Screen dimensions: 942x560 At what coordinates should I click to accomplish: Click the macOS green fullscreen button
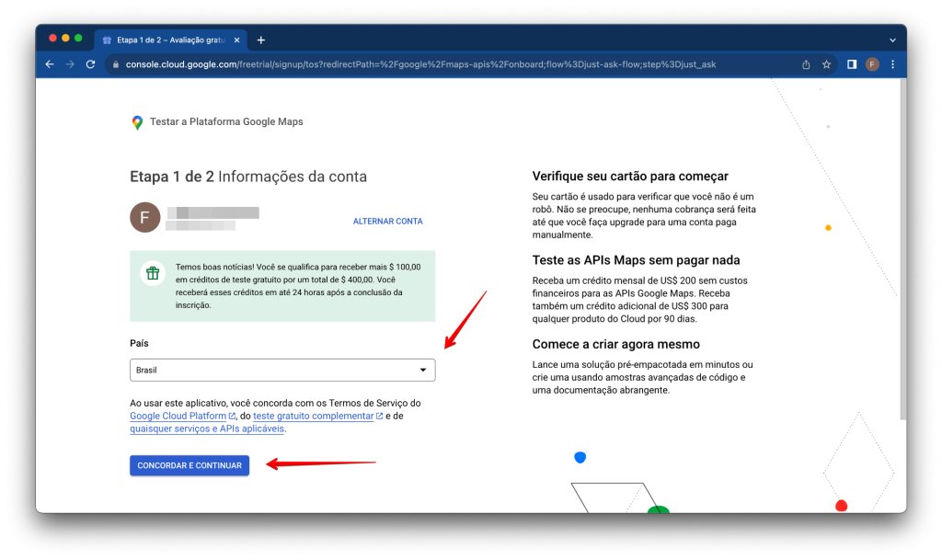pyautogui.click(x=78, y=38)
